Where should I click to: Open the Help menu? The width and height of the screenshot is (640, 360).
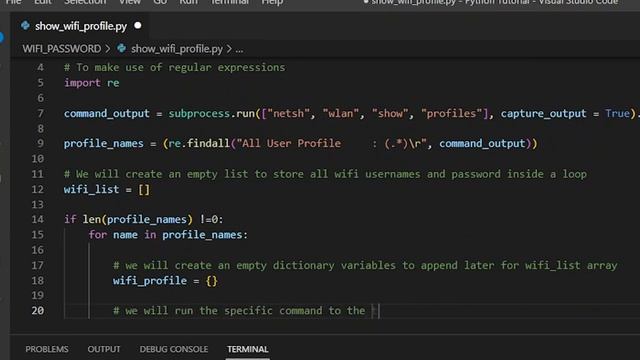coord(272,2)
